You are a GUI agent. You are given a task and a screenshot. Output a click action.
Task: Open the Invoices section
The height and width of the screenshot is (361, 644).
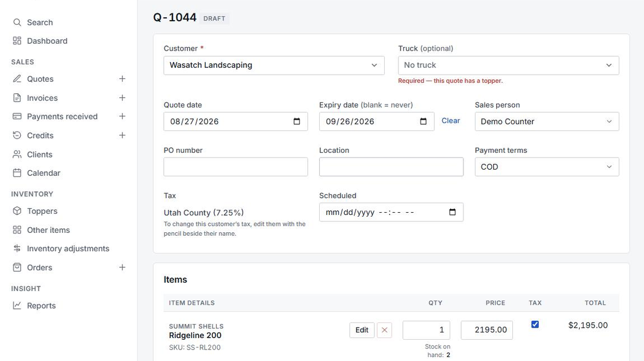pos(43,98)
